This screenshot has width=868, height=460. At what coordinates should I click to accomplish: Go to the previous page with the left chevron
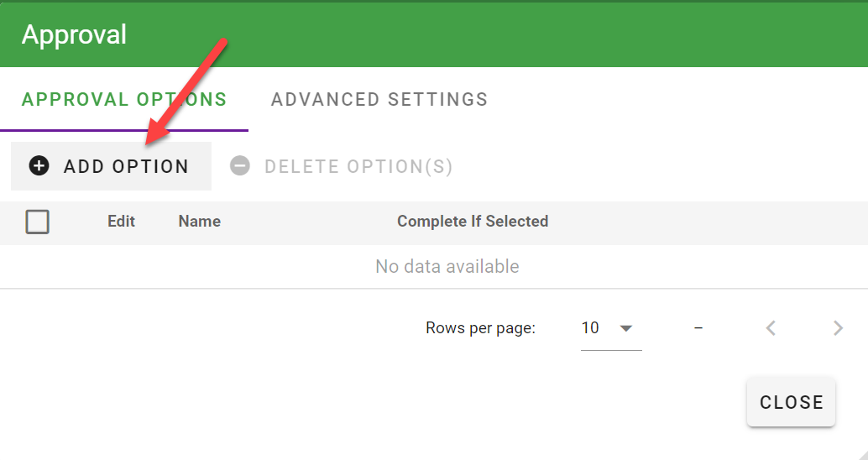(771, 328)
